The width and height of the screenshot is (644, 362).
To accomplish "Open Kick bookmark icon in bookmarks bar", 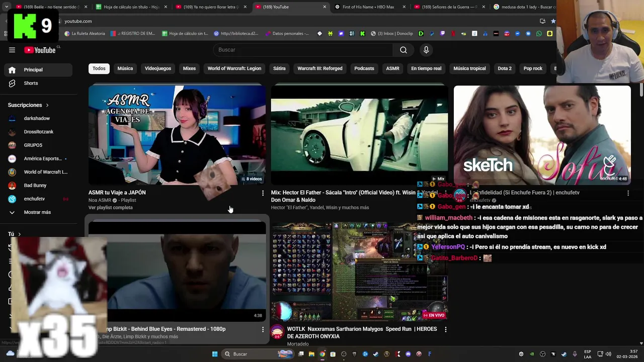I will pos(362,34).
